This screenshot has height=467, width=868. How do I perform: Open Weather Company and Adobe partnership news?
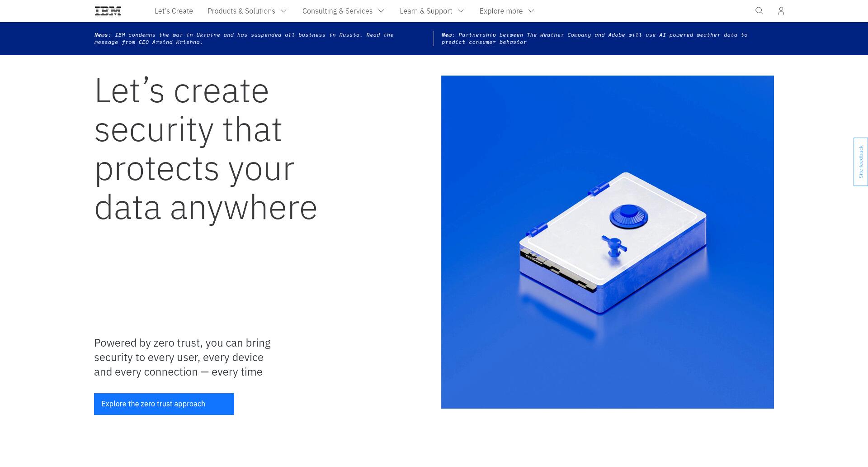click(x=594, y=38)
